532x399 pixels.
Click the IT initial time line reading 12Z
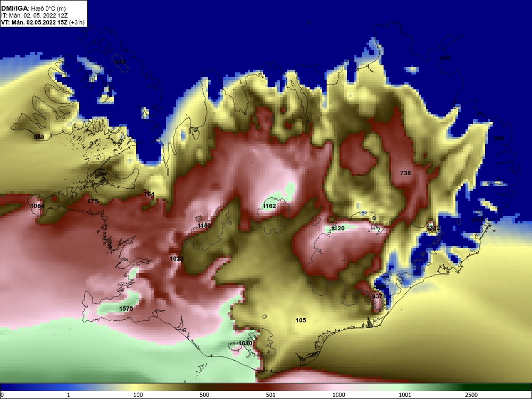pyautogui.click(x=34, y=15)
